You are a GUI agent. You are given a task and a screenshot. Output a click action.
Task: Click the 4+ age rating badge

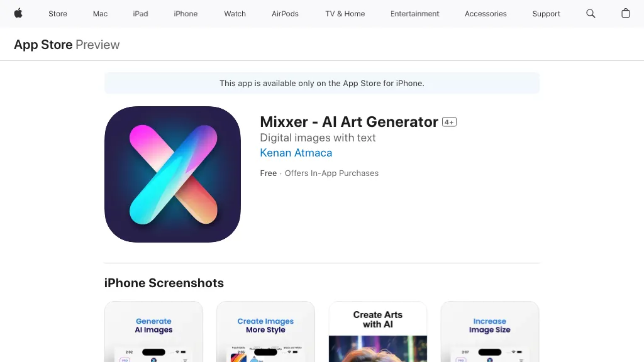tap(449, 122)
